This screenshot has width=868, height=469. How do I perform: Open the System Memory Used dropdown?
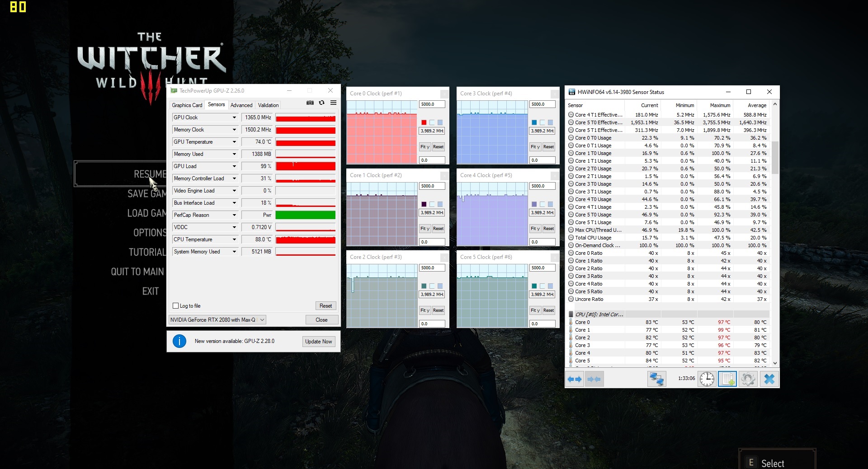click(x=234, y=252)
